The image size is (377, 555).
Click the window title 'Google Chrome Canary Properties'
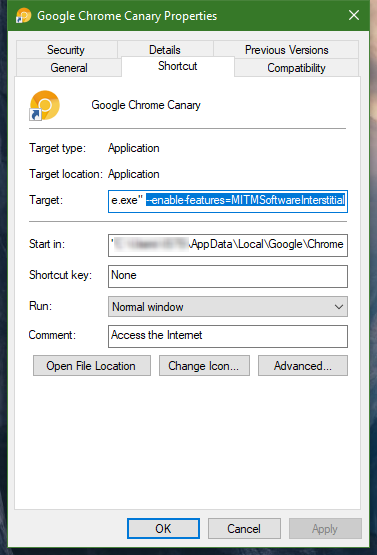pyautogui.click(x=127, y=16)
